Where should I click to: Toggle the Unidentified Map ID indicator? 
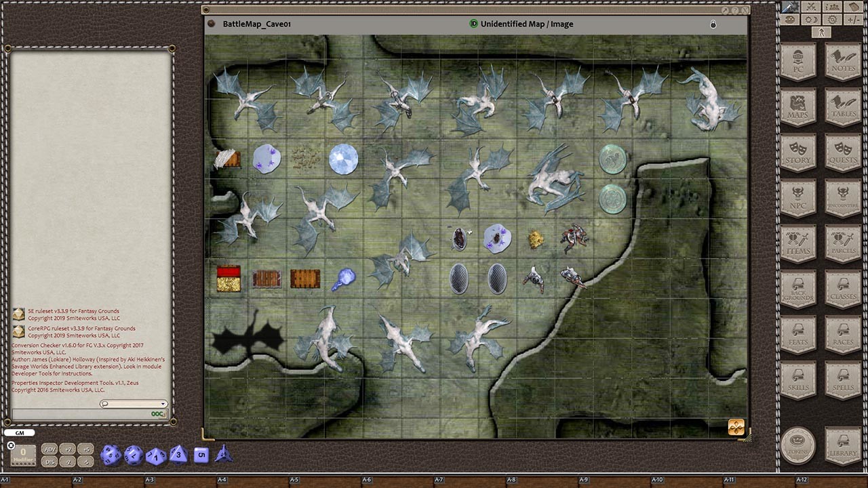click(473, 24)
